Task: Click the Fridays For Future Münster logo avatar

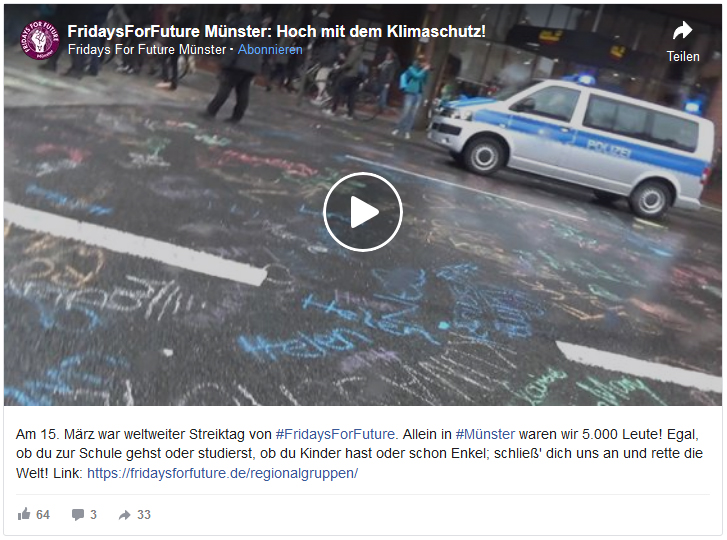Action: tap(40, 40)
